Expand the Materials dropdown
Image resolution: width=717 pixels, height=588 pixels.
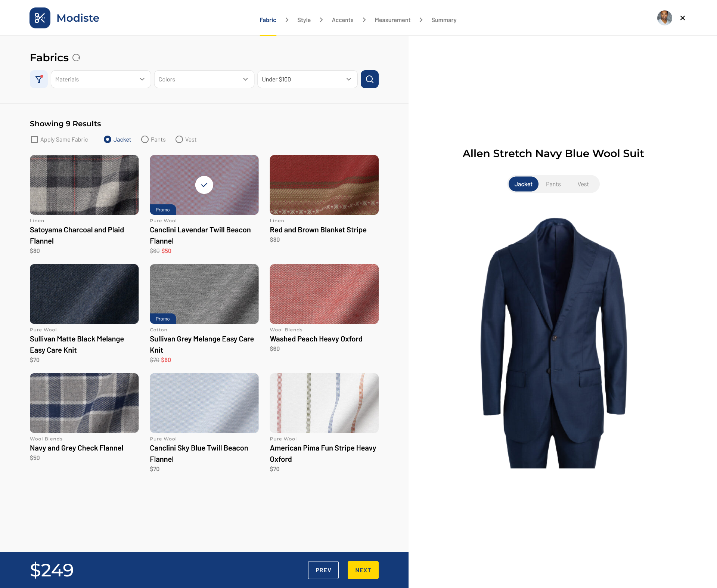pyautogui.click(x=101, y=79)
